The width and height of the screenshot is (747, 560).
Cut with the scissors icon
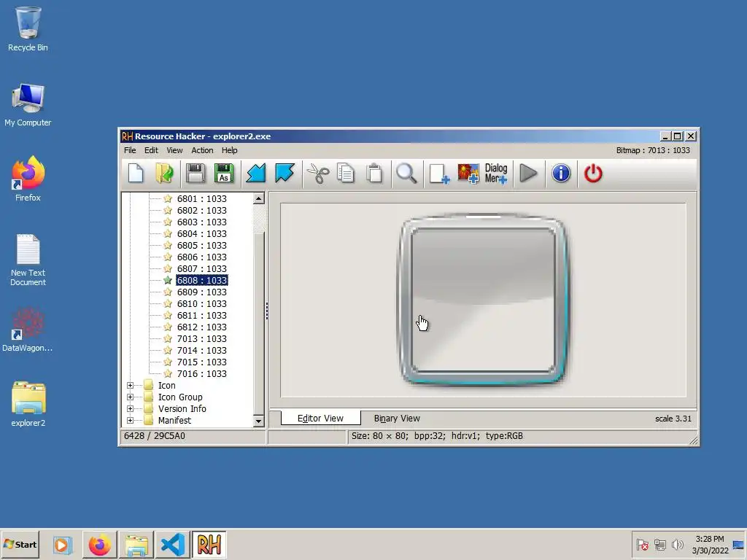[x=318, y=174]
